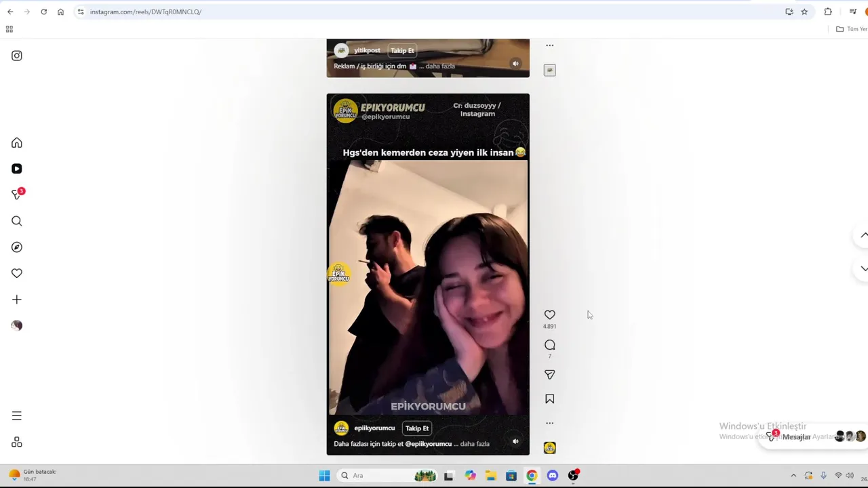Open the media controls icon in Chrome toolbar
Screen dimensions: 868x488
click(852, 12)
